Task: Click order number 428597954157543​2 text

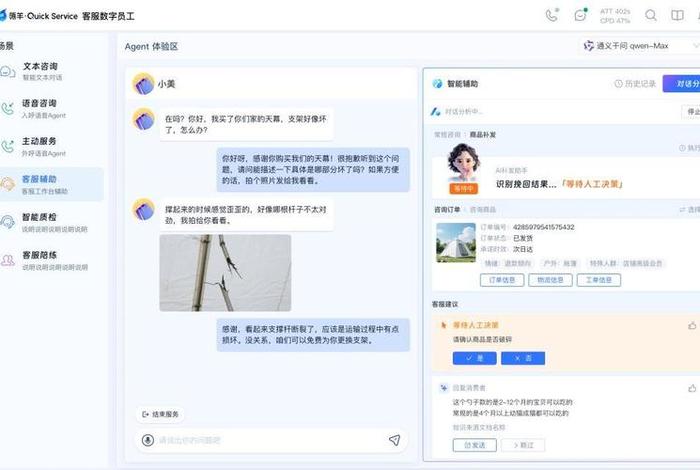Action: tap(543, 227)
